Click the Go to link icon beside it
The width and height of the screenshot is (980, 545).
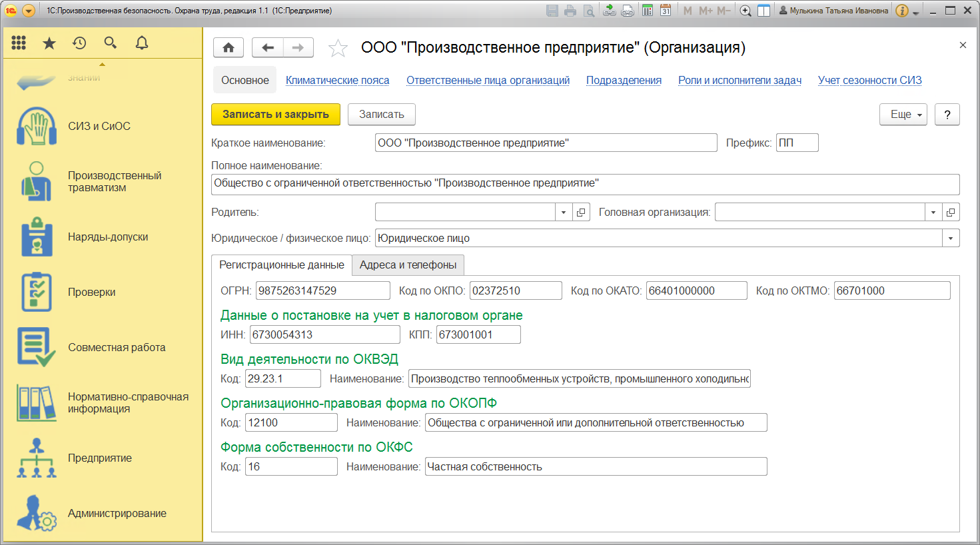coord(628,11)
